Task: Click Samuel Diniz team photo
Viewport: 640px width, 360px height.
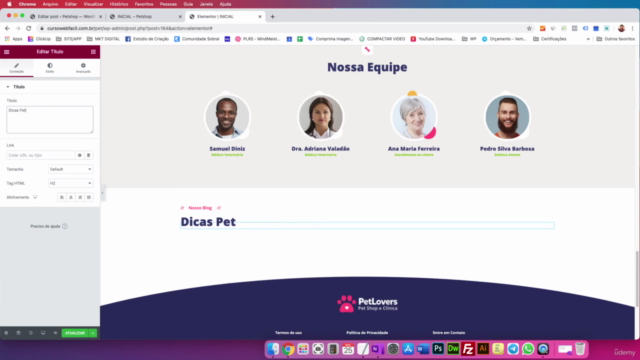Action: pyautogui.click(x=227, y=117)
